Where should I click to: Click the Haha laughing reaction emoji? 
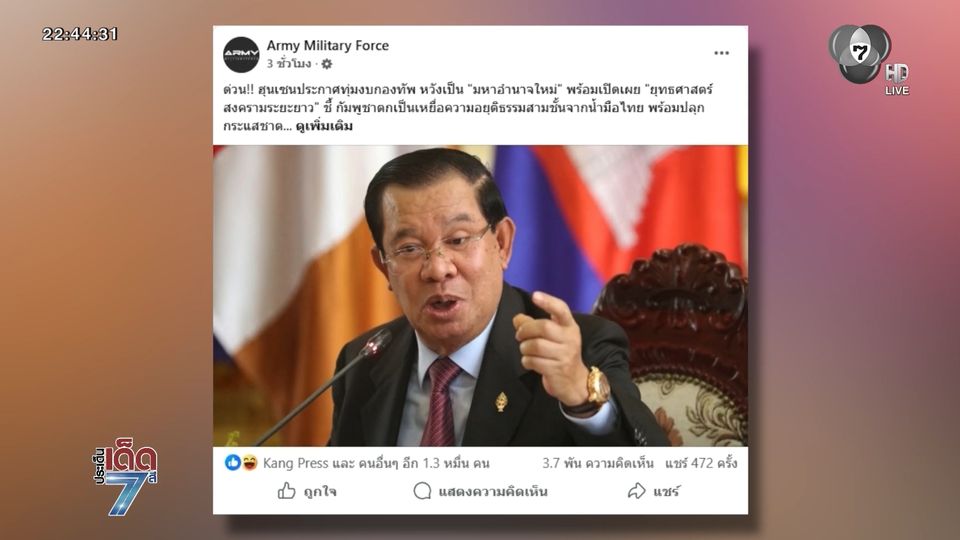(249, 463)
